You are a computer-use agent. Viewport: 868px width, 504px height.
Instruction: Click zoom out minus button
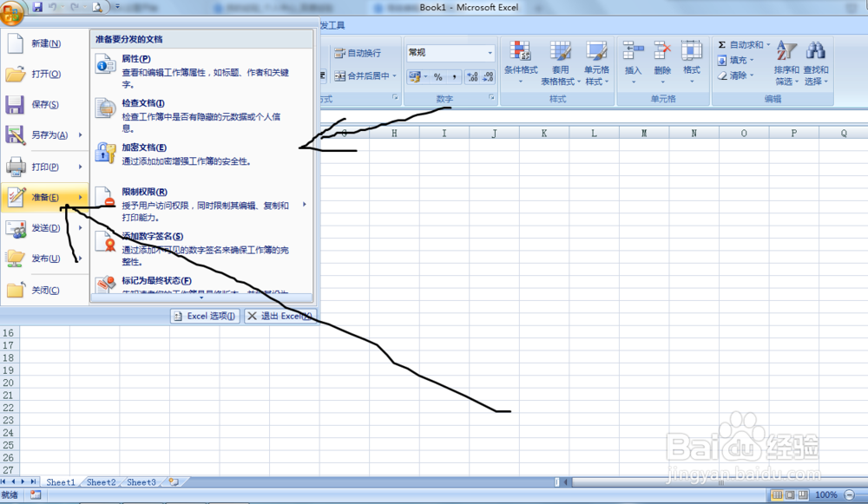click(849, 495)
